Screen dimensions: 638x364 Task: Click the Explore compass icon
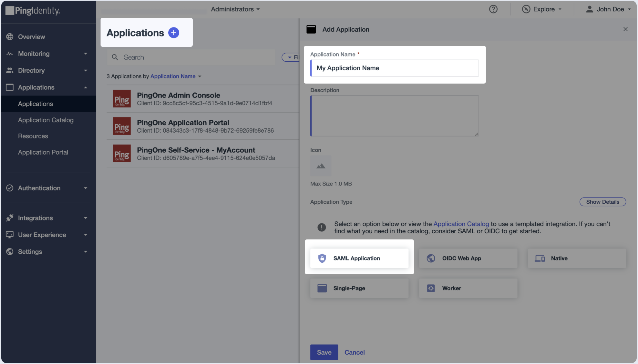[526, 9]
